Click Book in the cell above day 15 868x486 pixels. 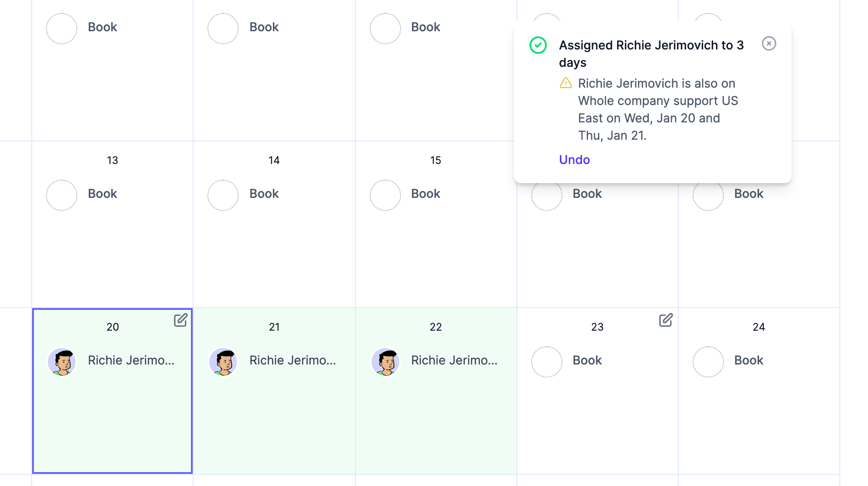[x=425, y=27]
